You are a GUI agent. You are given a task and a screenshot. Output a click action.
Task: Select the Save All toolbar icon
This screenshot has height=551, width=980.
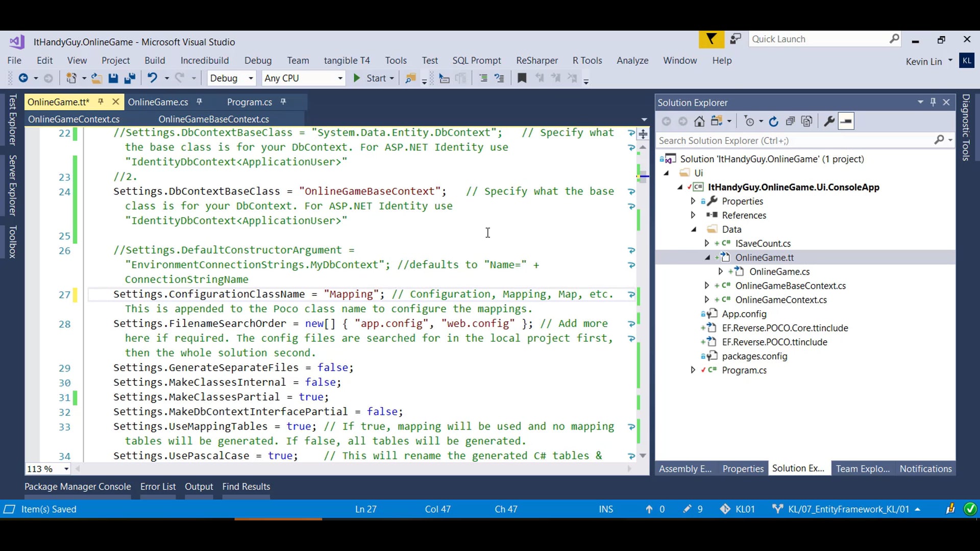click(130, 78)
